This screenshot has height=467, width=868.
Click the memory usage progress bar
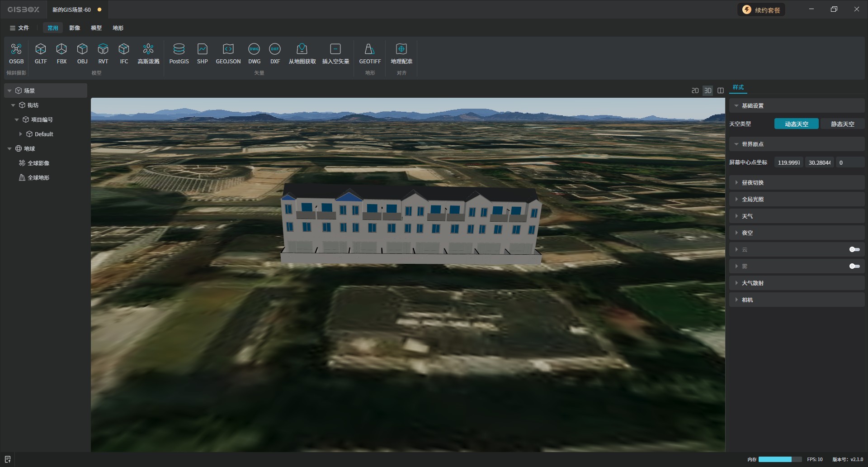point(780,459)
